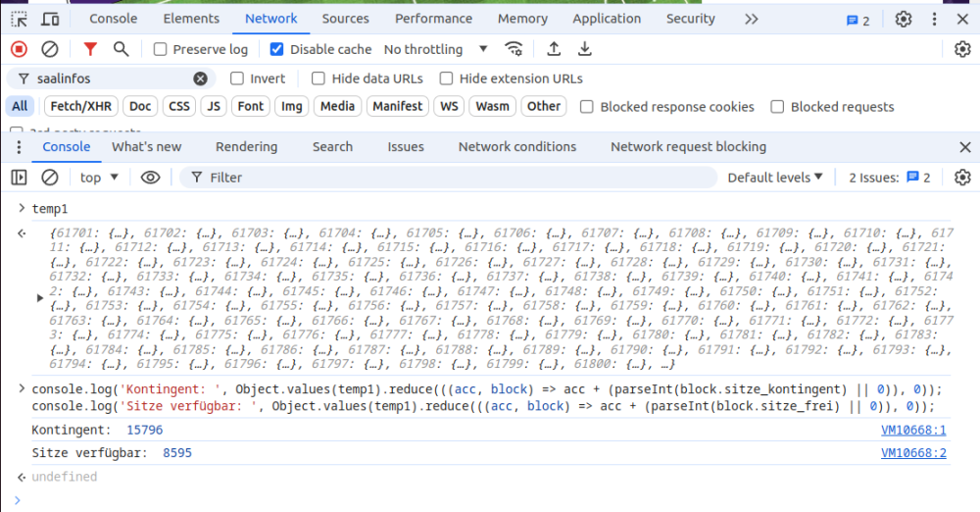The image size is (980, 512).
Task: Click the export HAR download icon
Action: tap(585, 49)
